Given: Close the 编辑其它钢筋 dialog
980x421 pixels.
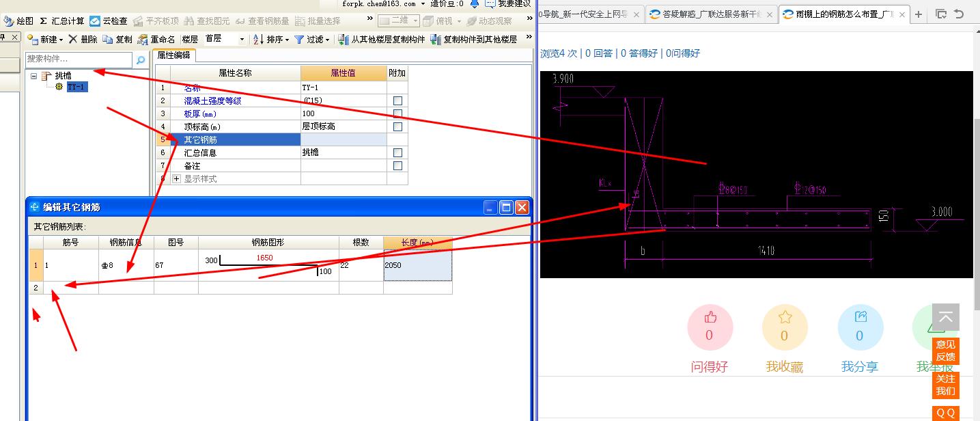Looking at the screenshot, I should (522, 207).
